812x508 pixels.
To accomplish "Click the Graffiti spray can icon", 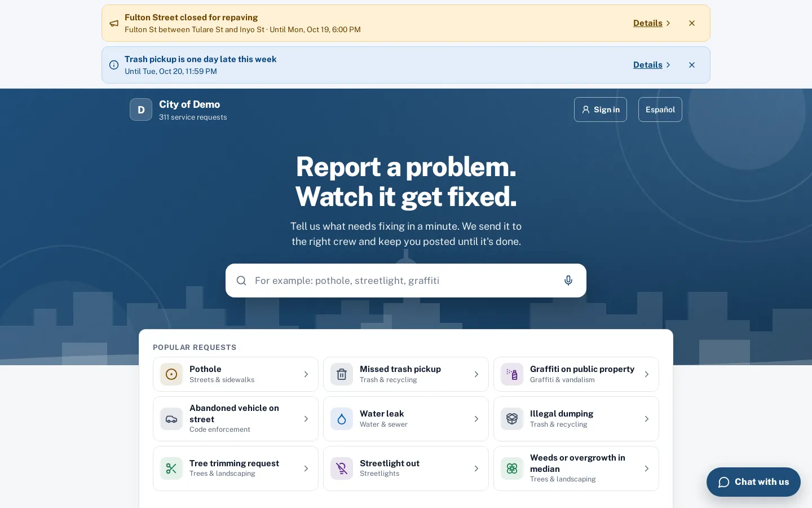I will point(512,374).
